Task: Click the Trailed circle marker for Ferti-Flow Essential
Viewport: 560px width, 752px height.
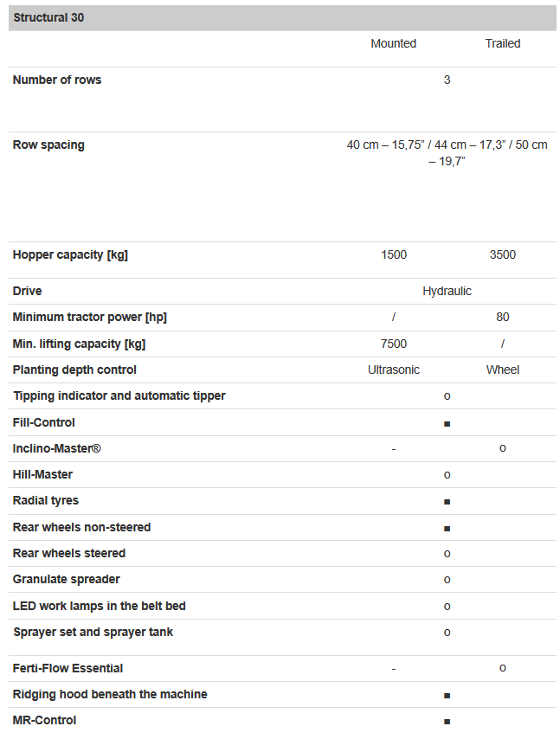Action: (x=502, y=668)
